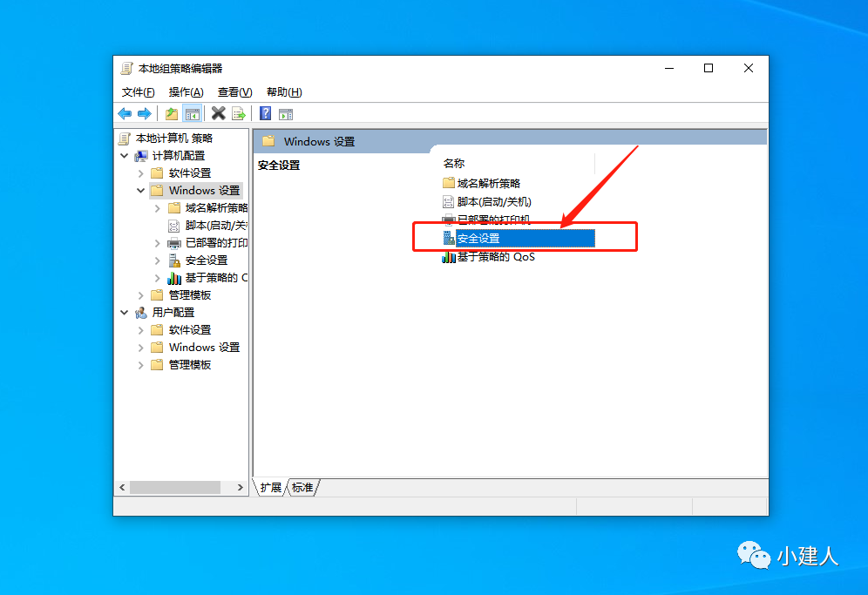This screenshot has height=595, width=868.
Task: Switch to the 标准 tab
Action: [x=302, y=487]
